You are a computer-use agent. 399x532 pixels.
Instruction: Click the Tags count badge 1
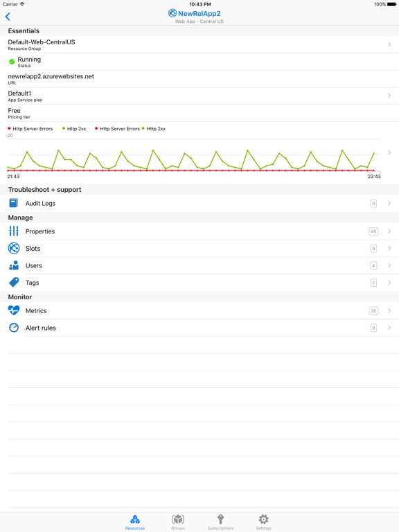point(373,283)
